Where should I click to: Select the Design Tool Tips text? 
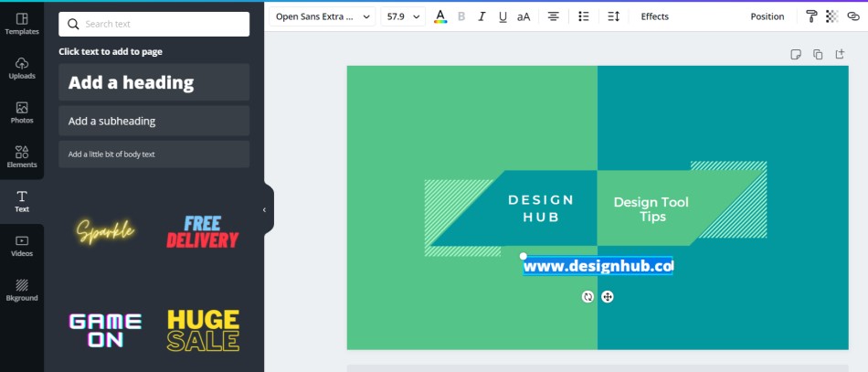pyautogui.click(x=651, y=209)
